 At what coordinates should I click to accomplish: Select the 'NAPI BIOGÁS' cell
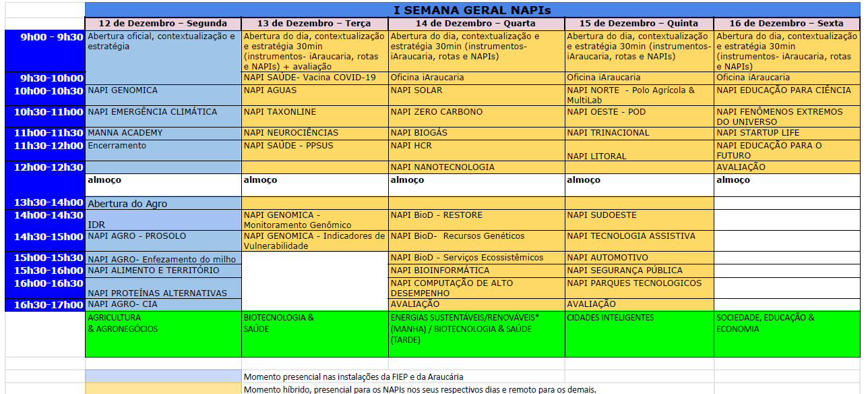[x=476, y=134]
